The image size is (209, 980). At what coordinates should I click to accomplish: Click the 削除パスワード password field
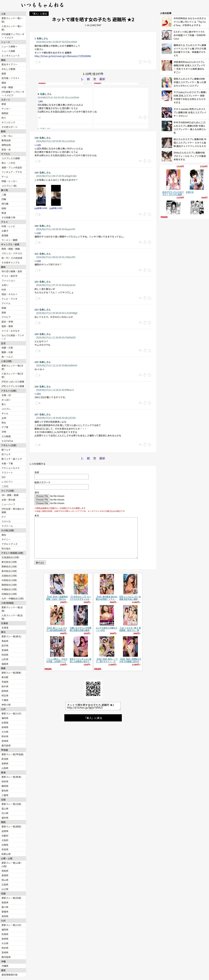coord(62,487)
